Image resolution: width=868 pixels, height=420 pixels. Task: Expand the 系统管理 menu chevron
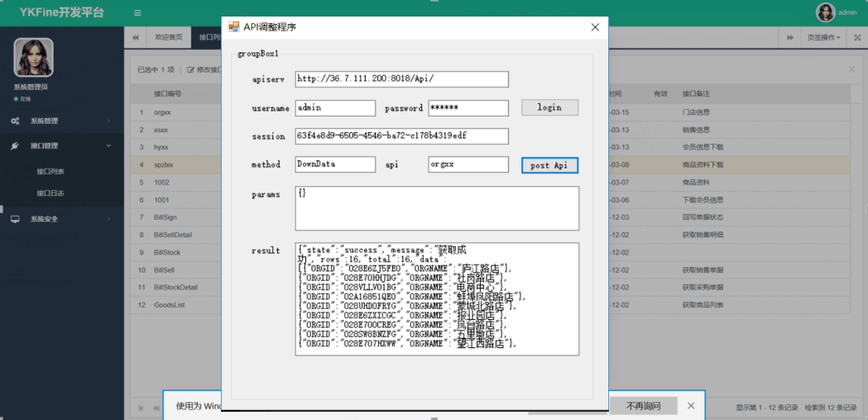pyautogui.click(x=108, y=121)
